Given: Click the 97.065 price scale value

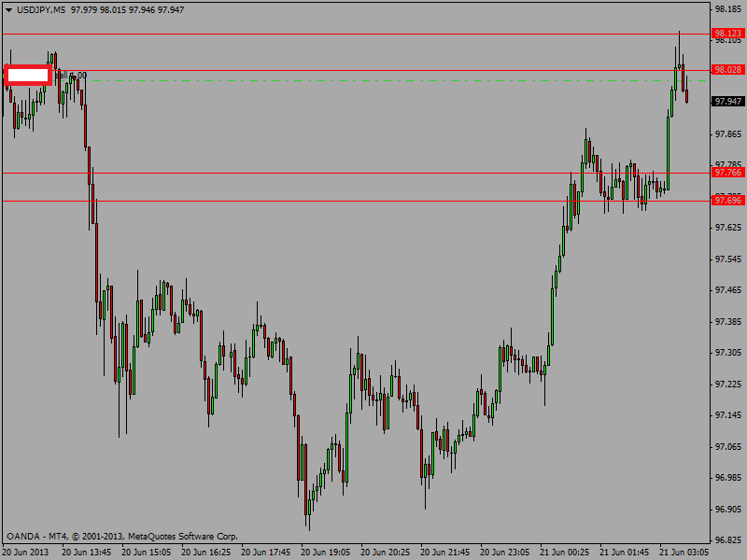Looking at the screenshot, I should (x=728, y=447).
